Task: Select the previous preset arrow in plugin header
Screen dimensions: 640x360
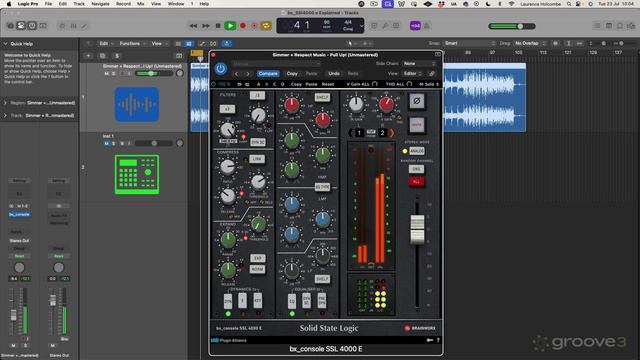Action: tap(237, 73)
